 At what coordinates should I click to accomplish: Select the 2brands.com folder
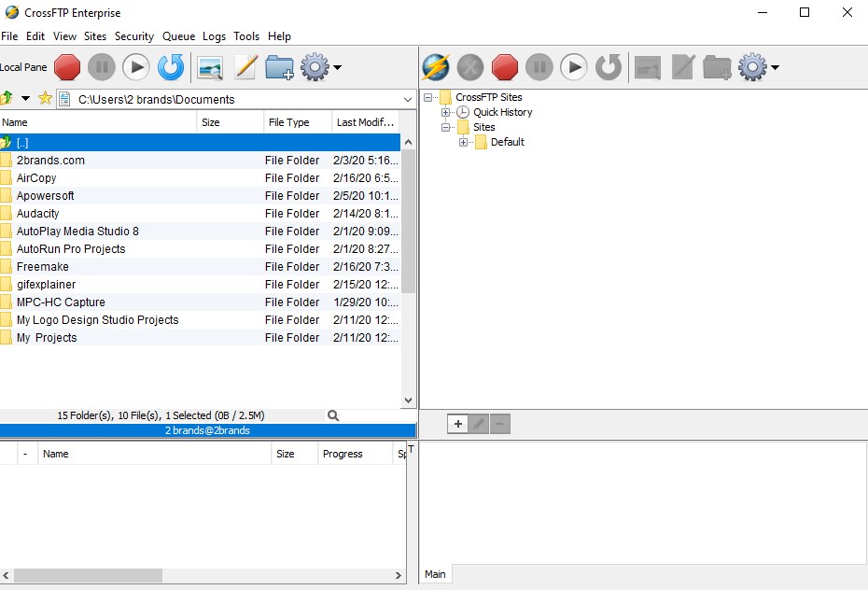pos(200,160)
